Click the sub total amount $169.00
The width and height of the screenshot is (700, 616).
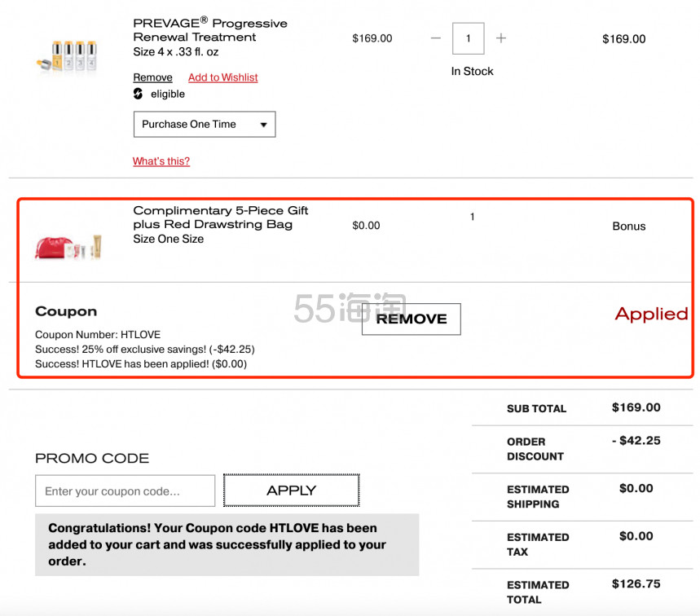coord(636,407)
